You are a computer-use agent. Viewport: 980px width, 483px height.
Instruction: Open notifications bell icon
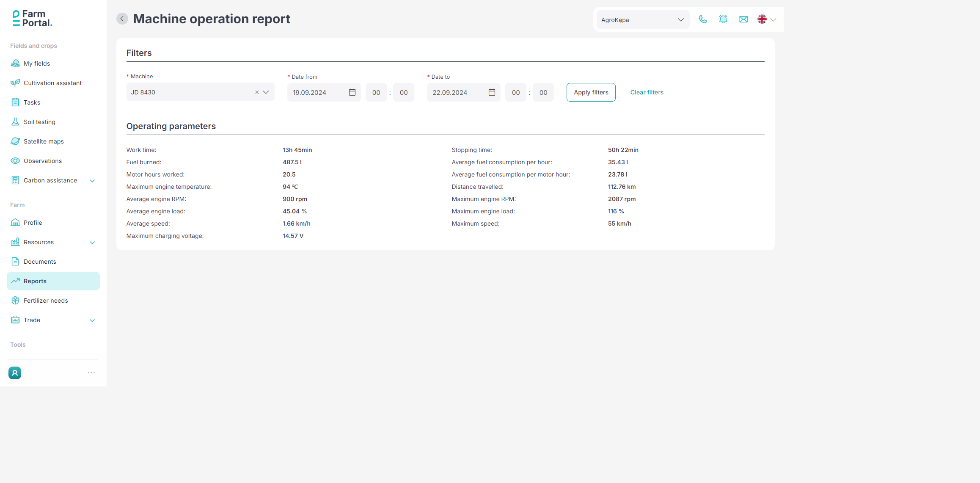[x=723, y=19]
